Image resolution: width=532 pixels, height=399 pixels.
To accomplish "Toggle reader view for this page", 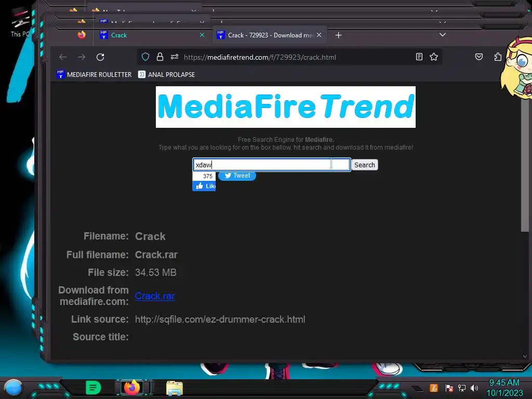I will [x=419, y=57].
